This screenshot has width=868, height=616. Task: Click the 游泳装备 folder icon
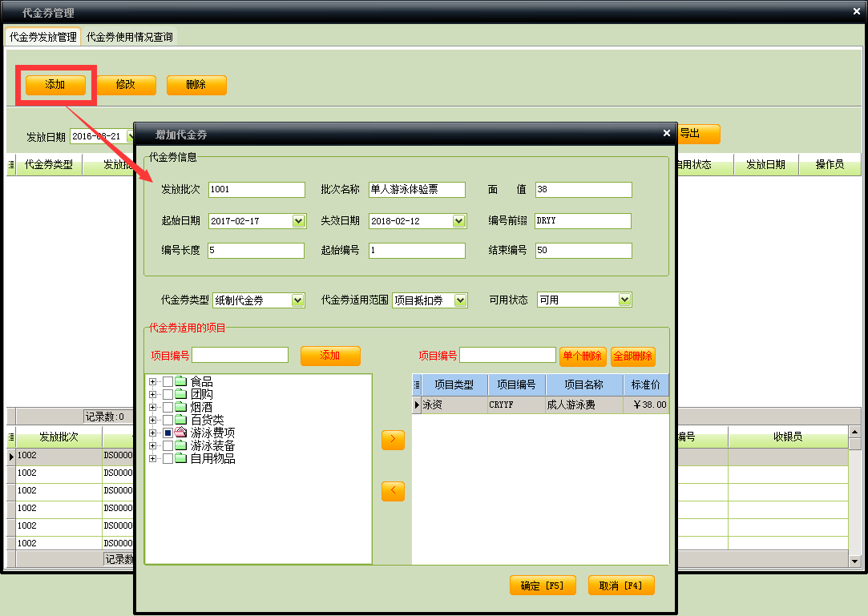(180, 445)
